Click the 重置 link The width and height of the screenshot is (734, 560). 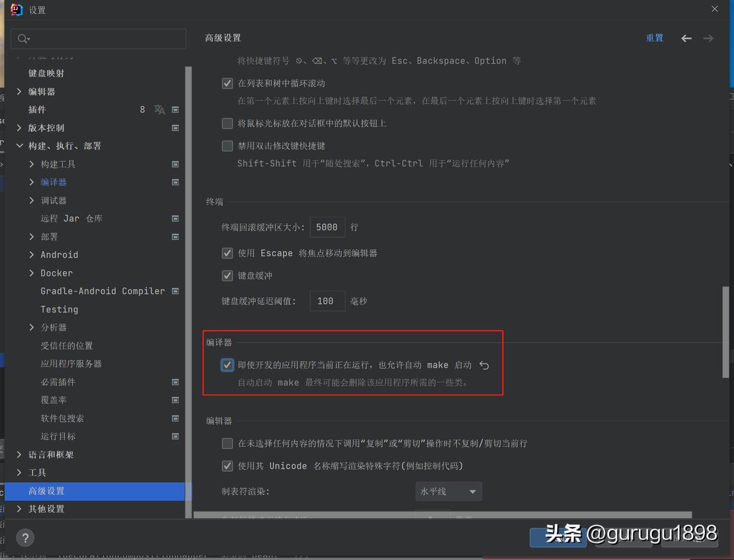pyautogui.click(x=655, y=38)
